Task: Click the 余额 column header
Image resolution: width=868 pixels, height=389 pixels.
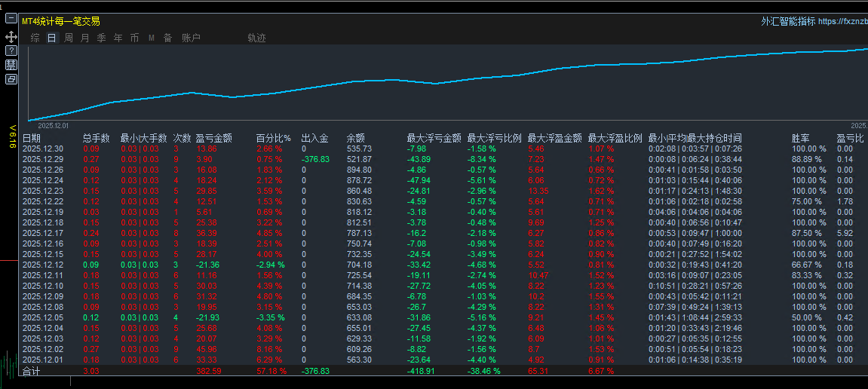Action: point(356,138)
